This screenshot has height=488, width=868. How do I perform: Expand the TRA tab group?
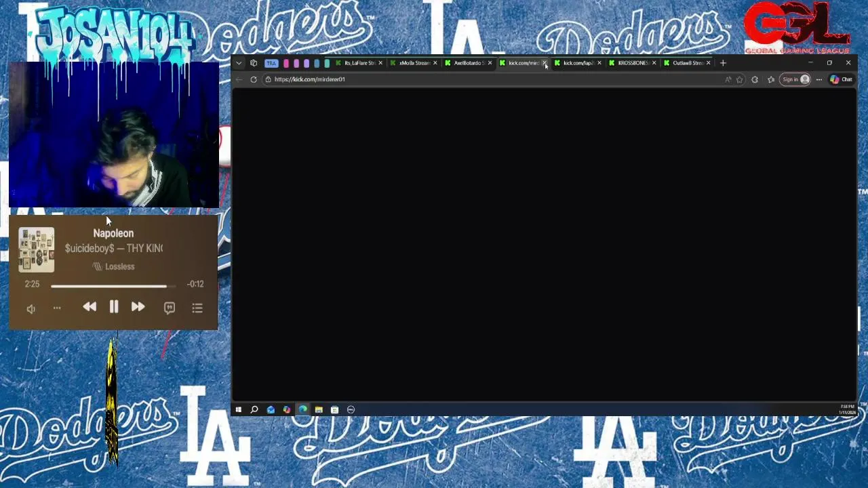(271, 63)
